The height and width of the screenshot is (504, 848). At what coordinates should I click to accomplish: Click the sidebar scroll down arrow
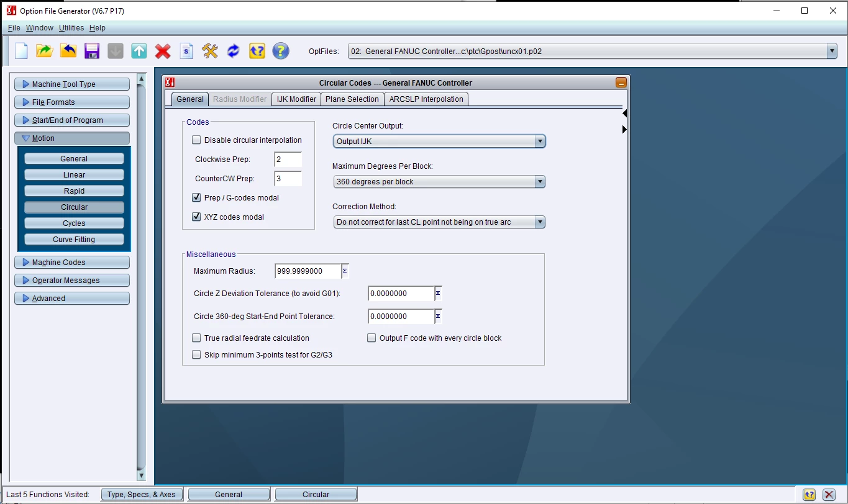pos(142,476)
